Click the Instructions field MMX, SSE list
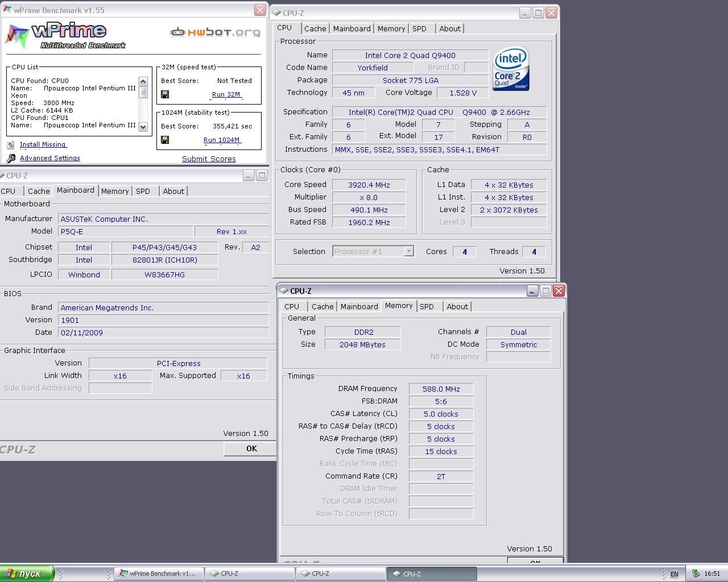 [439, 149]
